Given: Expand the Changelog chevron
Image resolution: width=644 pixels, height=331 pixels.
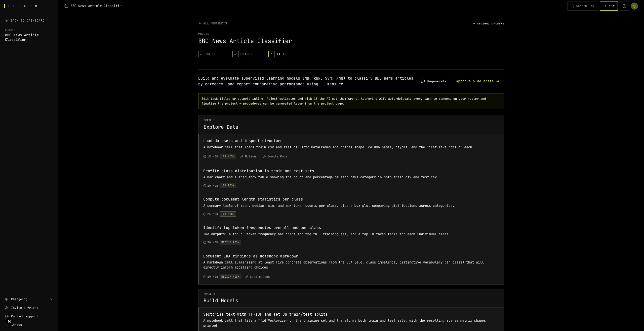Looking at the screenshot, I should click(51, 299).
